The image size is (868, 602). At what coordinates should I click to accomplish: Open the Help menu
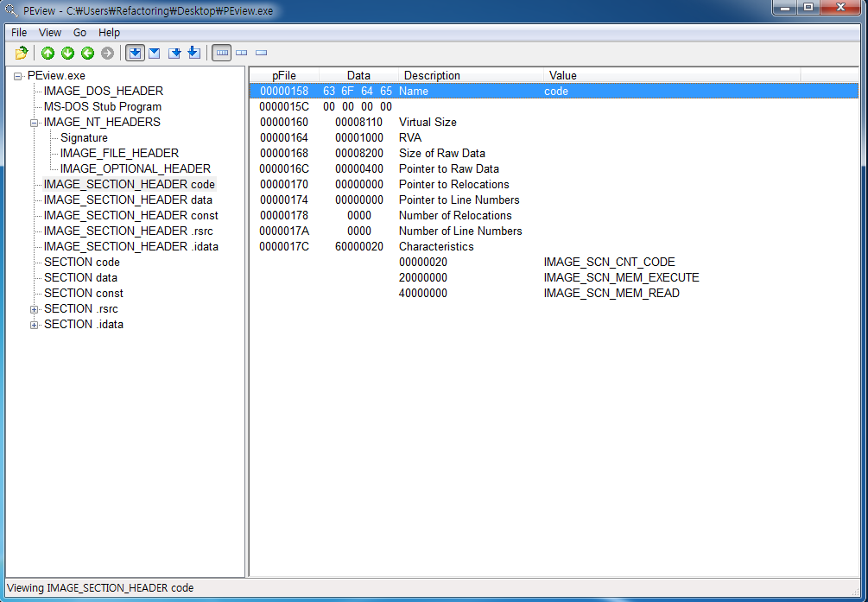[109, 32]
